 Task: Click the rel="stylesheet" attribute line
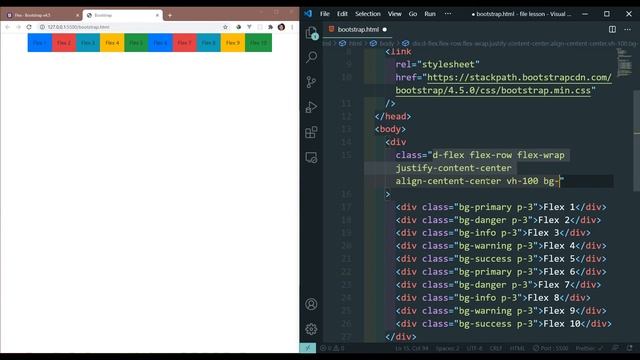pos(437,64)
